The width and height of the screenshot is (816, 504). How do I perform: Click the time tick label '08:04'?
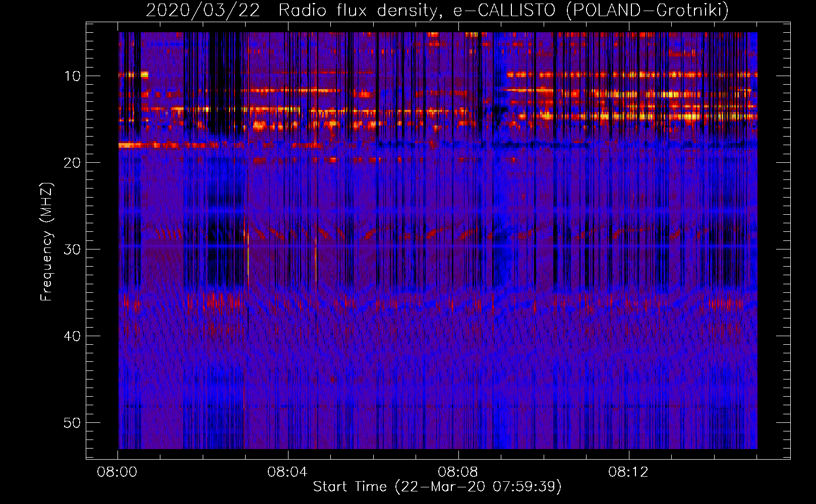pos(287,472)
